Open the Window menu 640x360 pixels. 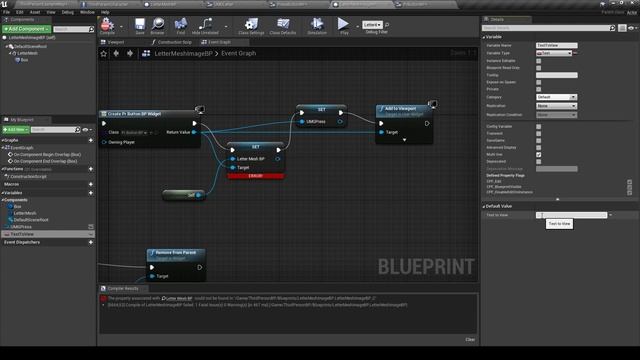87,12
